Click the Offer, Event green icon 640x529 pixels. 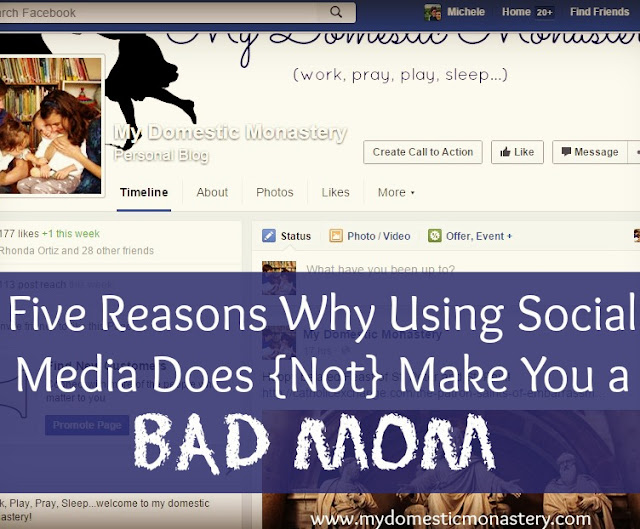point(435,236)
